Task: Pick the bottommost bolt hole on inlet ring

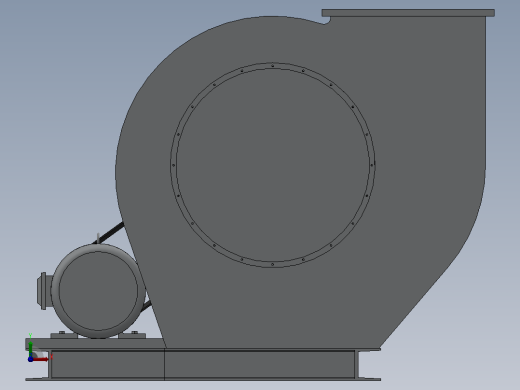Action: [273, 264]
